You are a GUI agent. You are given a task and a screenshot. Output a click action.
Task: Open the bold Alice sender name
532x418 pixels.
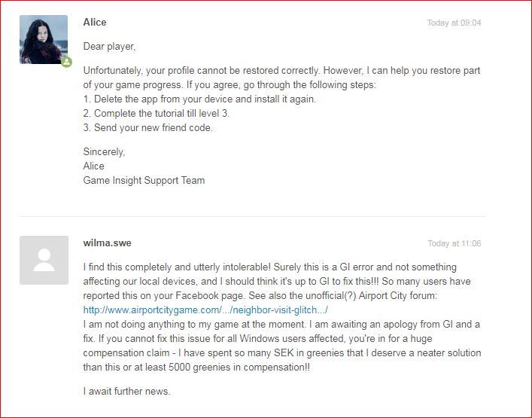pos(95,23)
